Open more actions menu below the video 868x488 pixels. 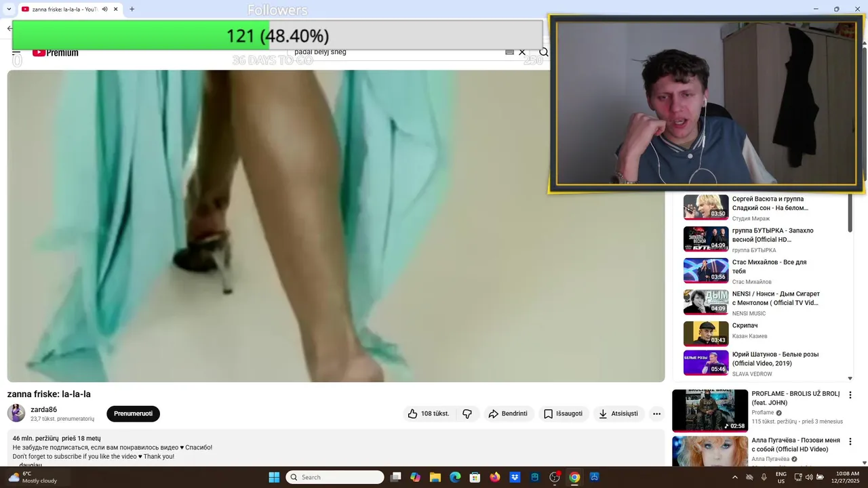(x=656, y=413)
